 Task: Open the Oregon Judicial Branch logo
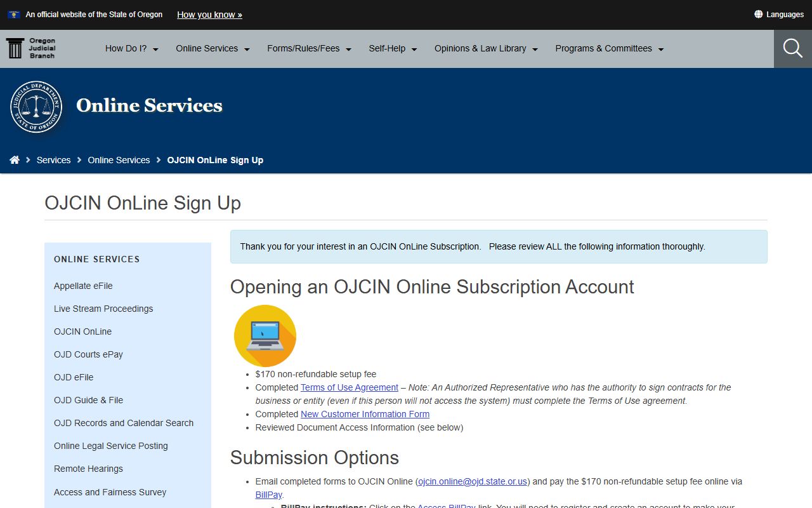point(30,48)
